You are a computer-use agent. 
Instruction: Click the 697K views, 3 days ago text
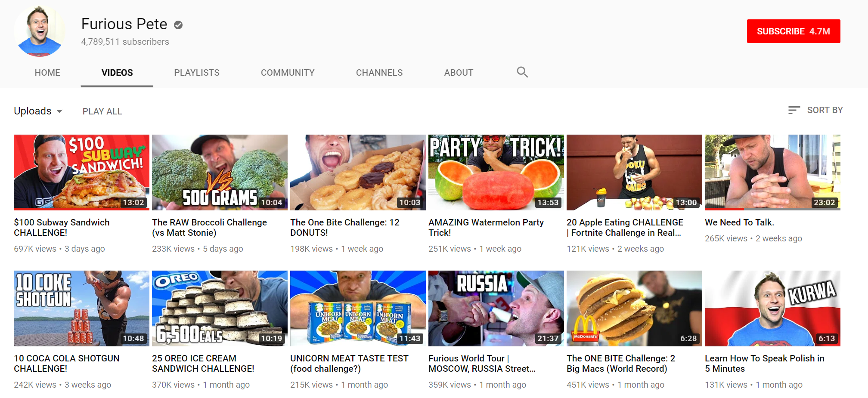(x=59, y=249)
